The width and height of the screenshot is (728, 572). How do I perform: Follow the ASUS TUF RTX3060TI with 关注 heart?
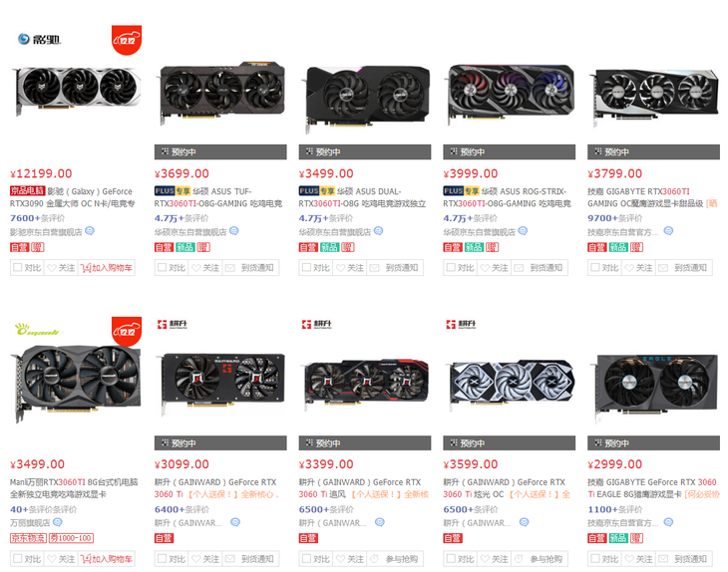point(205,268)
